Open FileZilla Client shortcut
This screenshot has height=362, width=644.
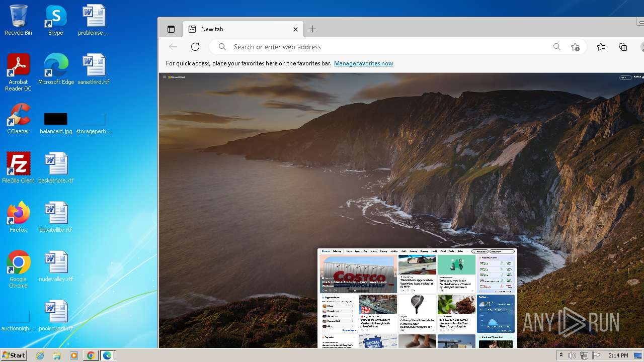point(18,168)
